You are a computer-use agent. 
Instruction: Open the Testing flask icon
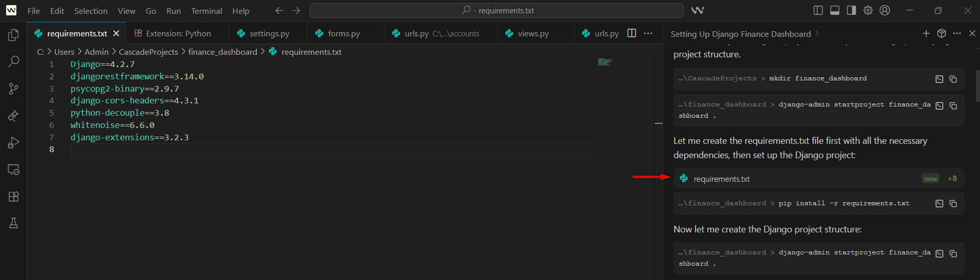14,223
